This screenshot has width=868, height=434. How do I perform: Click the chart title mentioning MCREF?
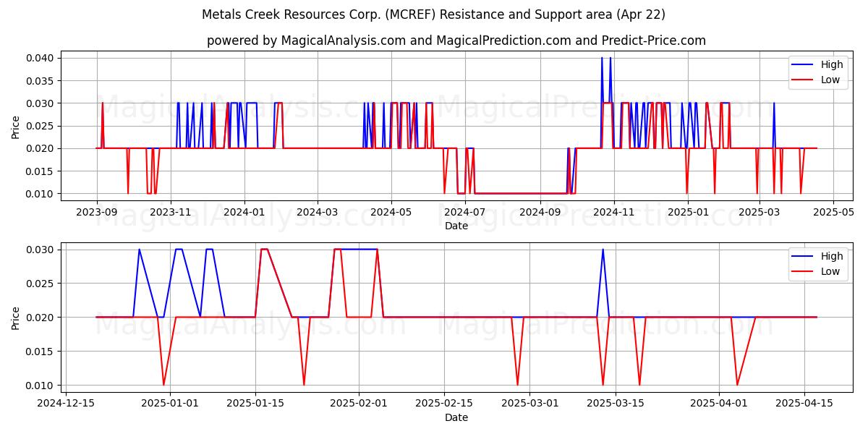434,14
